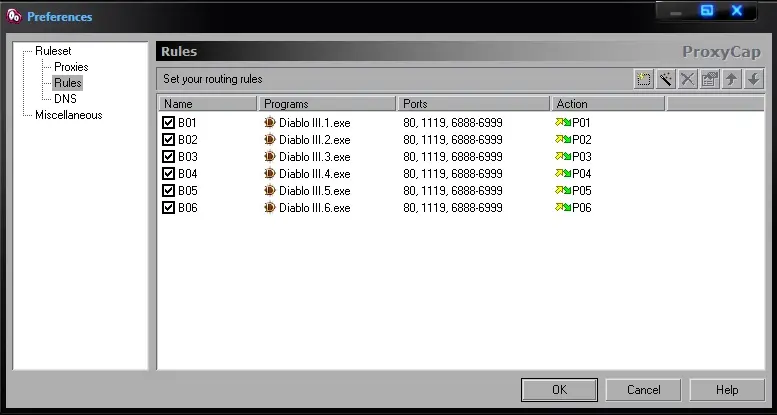
Task: Click the Ports column header
Action: [x=474, y=104]
